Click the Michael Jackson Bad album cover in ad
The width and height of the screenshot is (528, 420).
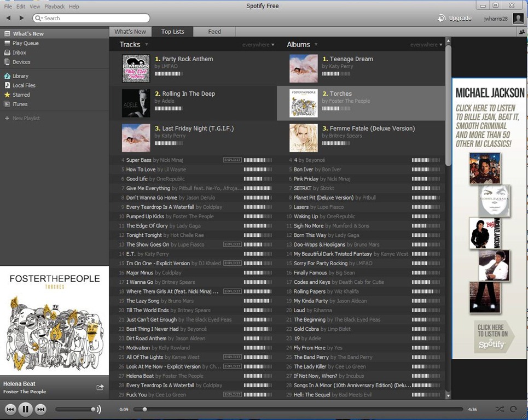pos(485,233)
